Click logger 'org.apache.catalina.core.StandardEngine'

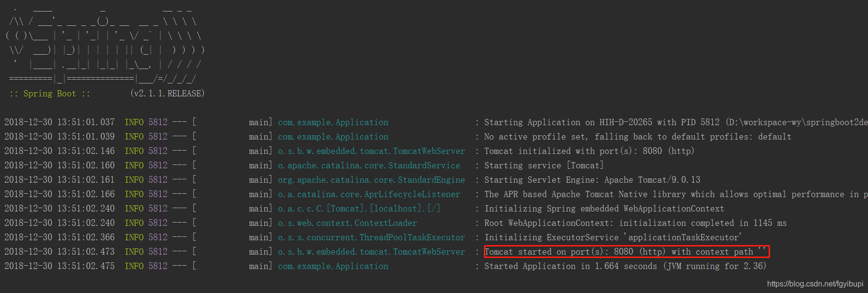(372, 180)
